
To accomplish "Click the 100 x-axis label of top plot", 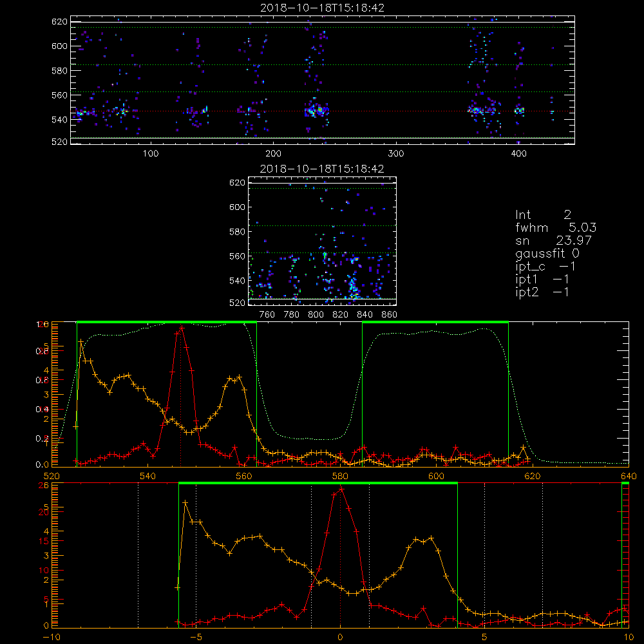I will (x=151, y=154).
